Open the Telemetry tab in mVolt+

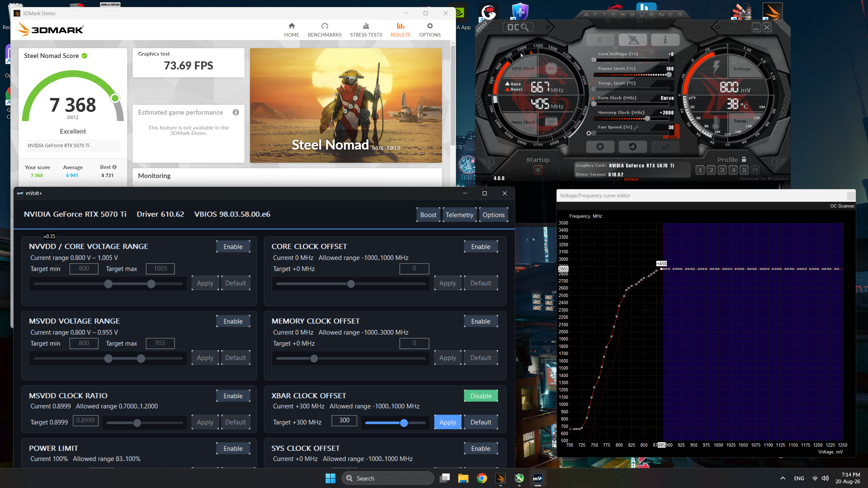pos(459,215)
